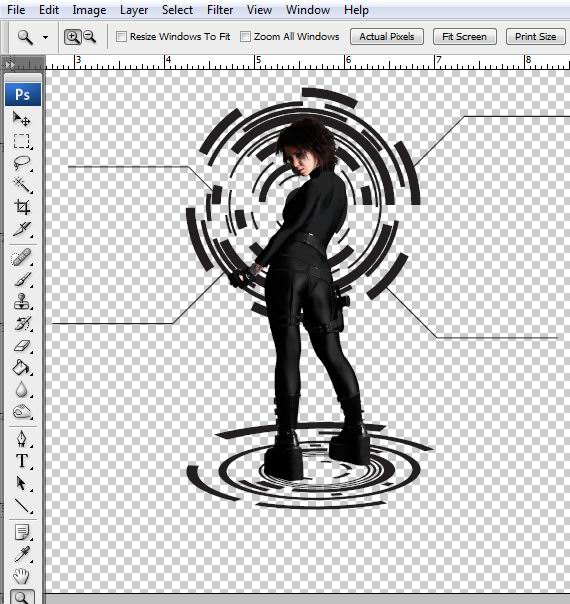This screenshot has width=570, height=604.
Task: Select the Hand tool
Action: click(22, 577)
